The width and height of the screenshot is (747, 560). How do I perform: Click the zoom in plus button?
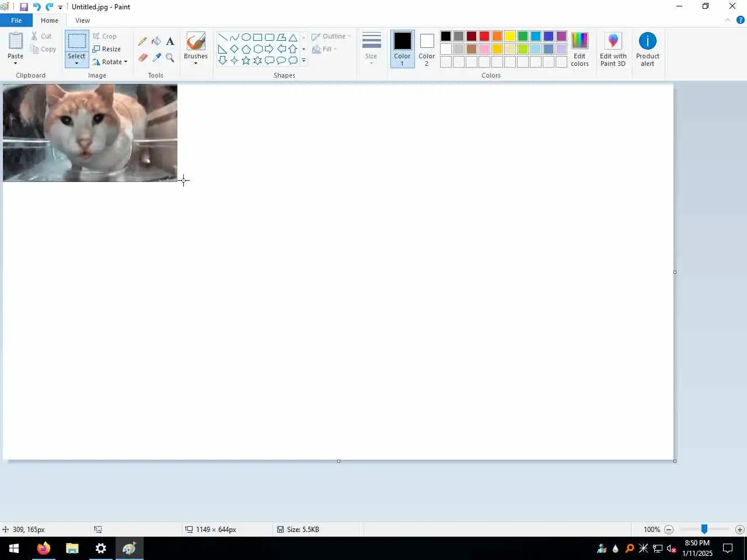point(740,530)
